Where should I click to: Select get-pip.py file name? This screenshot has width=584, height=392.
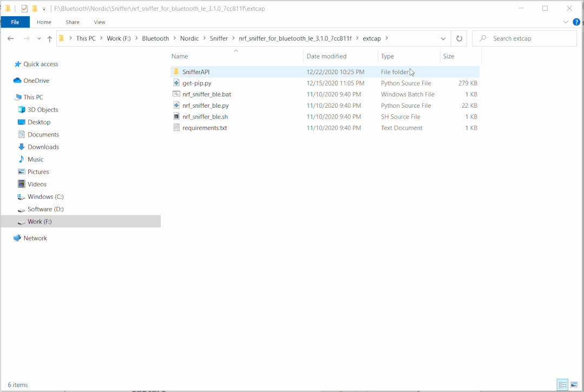(x=196, y=83)
